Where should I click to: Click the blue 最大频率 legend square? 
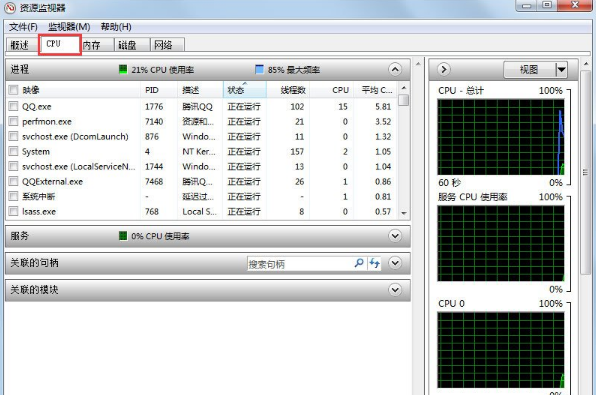coord(259,69)
